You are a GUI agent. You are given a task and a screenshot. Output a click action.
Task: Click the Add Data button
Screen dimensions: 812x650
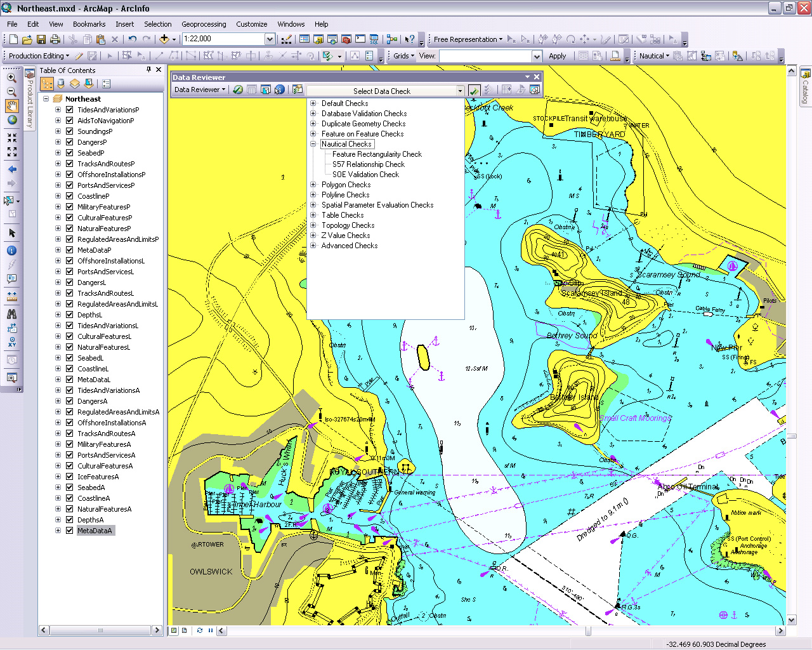click(164, 39)
